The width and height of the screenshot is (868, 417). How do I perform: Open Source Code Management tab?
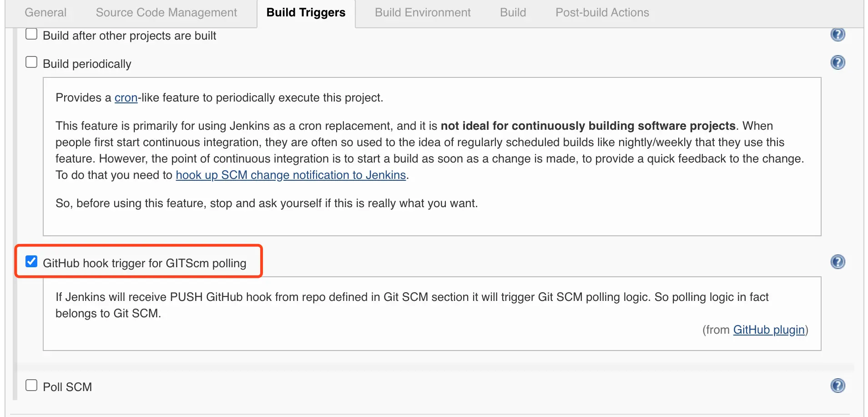(x=166, y=13)
